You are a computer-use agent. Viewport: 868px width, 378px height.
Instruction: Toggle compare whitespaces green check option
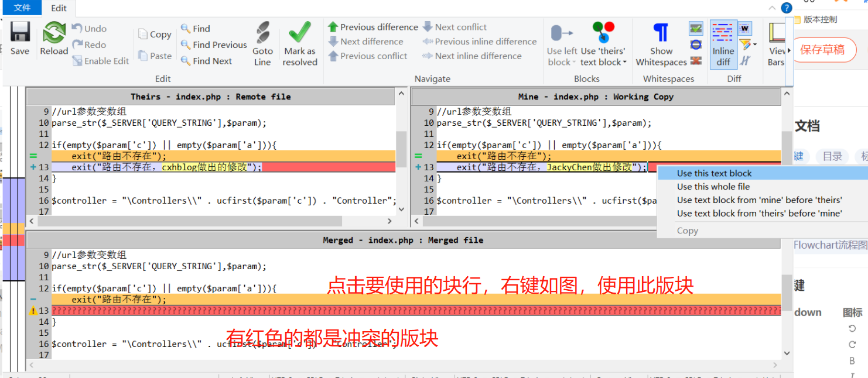(x=696, y=28)
